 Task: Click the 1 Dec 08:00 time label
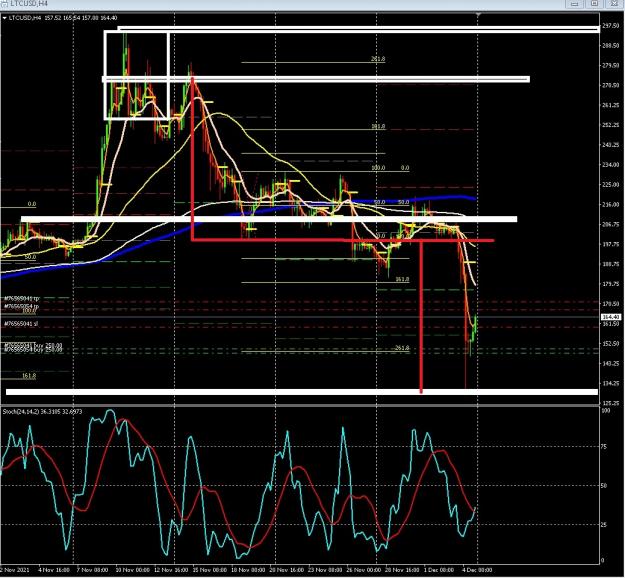pyautogui.click(x=438, y=570)
